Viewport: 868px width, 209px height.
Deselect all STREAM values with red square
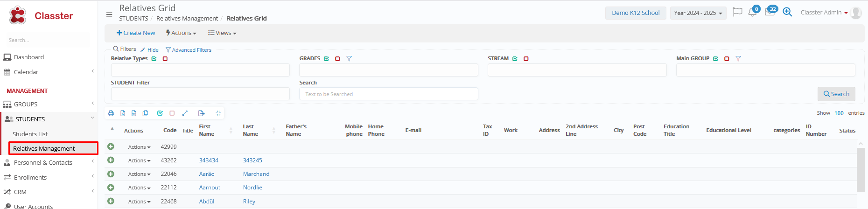tap(526, 59)
